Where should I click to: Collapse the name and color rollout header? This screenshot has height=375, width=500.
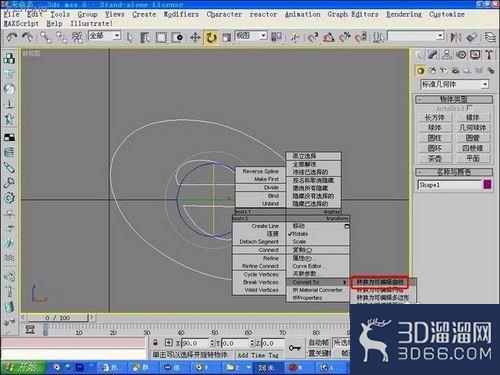(x=454, y=172)
